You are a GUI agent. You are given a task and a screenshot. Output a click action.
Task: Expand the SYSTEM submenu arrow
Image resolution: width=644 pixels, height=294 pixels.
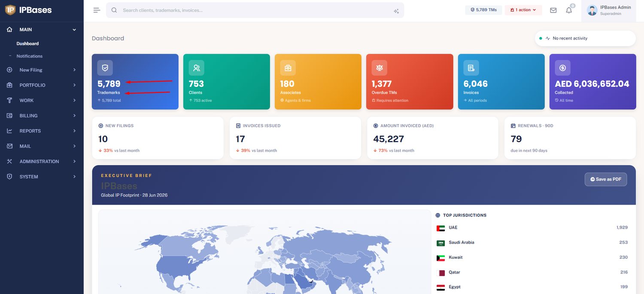click(x=74, y=177)
